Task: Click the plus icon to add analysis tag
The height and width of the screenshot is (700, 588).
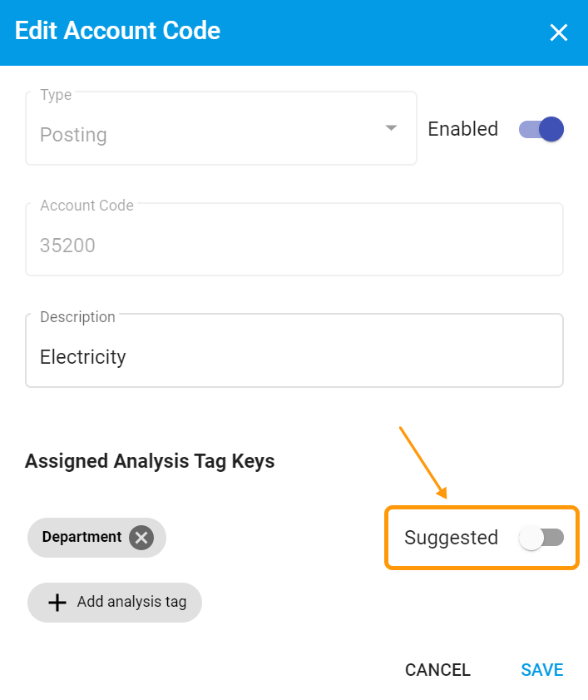Action: [x=57, y=602]
